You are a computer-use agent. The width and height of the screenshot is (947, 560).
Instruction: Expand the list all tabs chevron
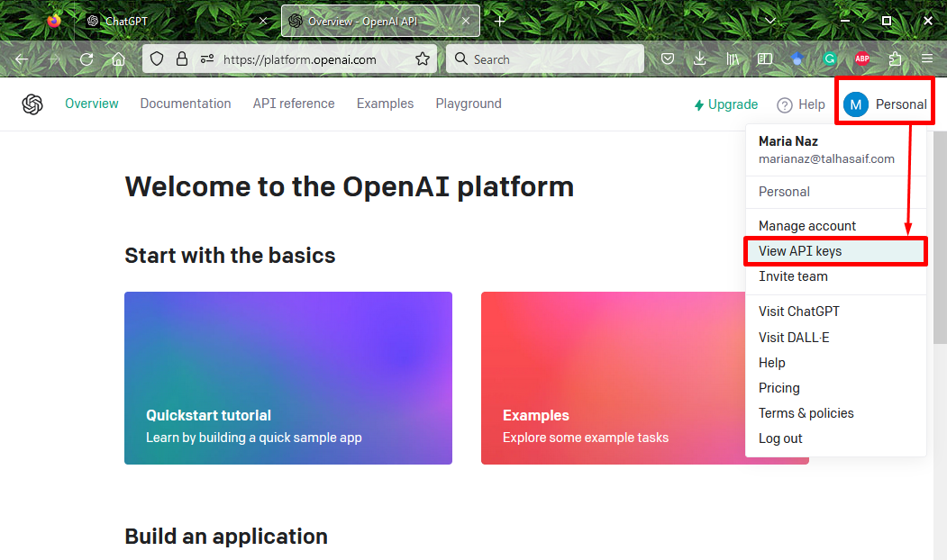pos(769,20)
